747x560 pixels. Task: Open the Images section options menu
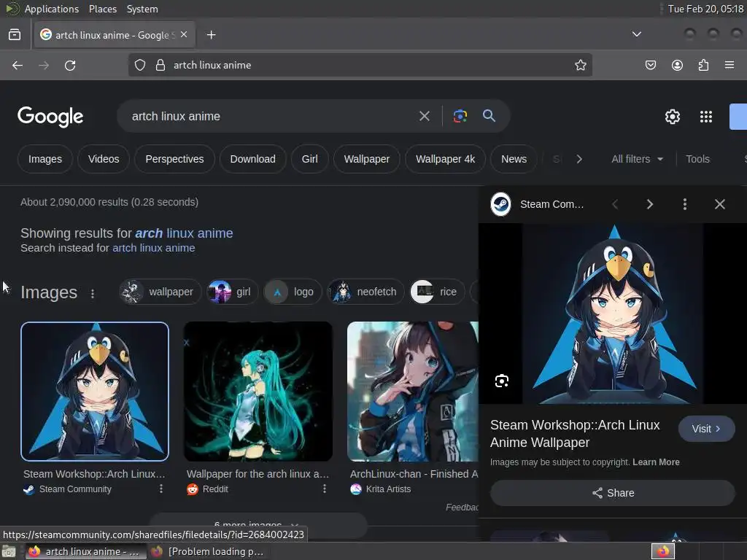point(93,294)
